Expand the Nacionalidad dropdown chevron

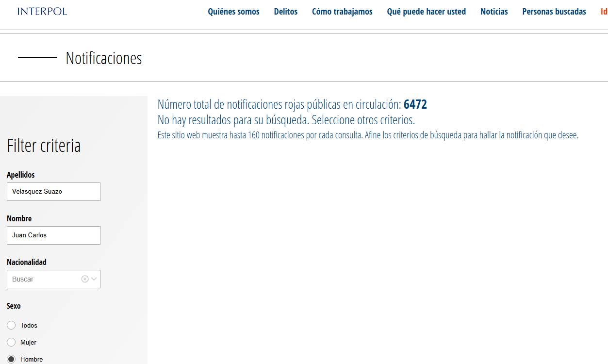coord(94,279)
